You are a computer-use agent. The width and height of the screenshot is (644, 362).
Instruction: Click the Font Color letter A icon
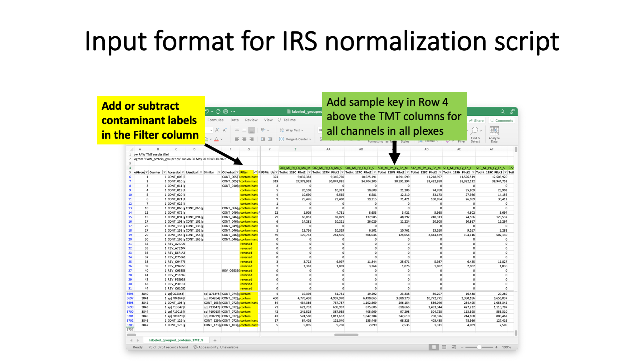216,139
